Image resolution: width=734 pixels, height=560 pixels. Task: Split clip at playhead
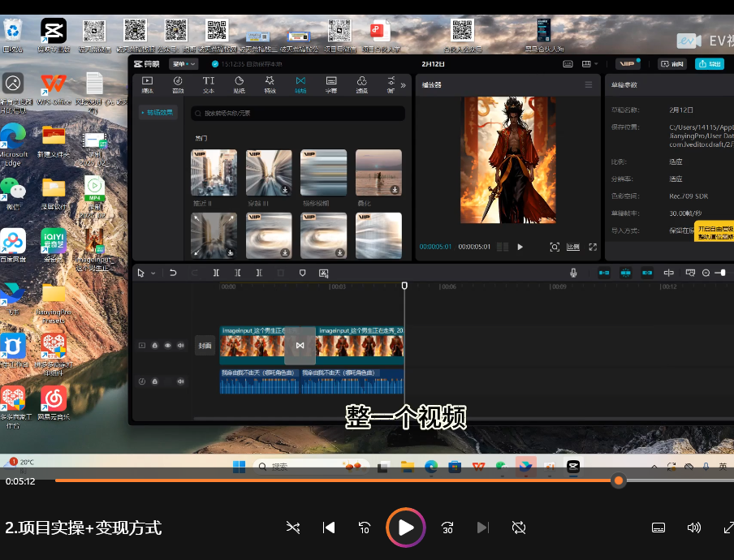tap(216, 273)
